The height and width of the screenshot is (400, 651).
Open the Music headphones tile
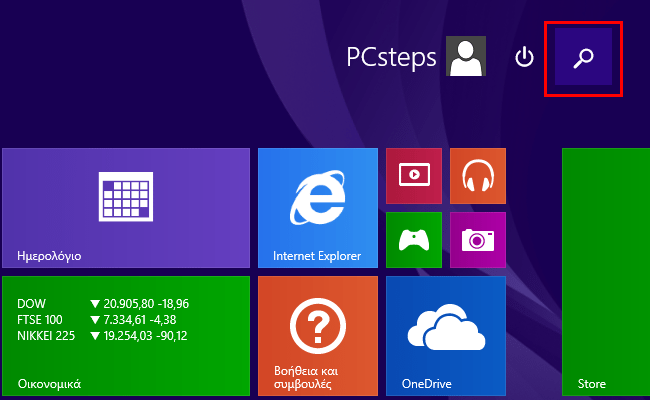point(478,176)
